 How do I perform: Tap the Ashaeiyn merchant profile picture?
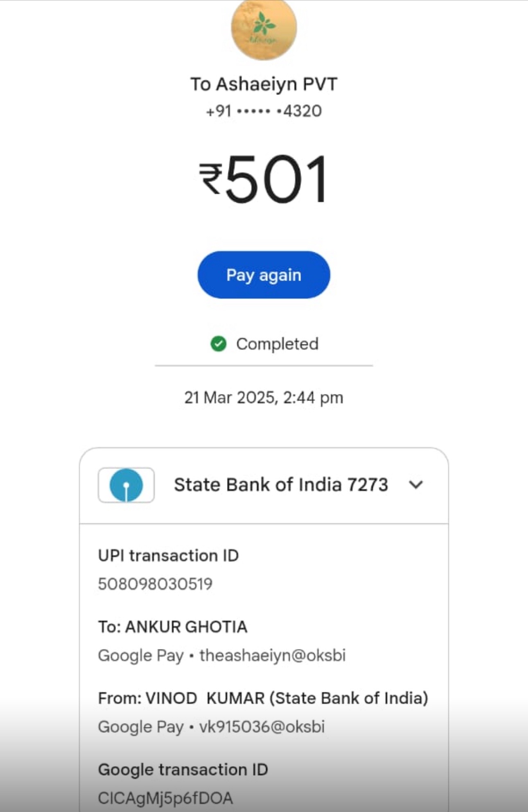click(264, 29)
